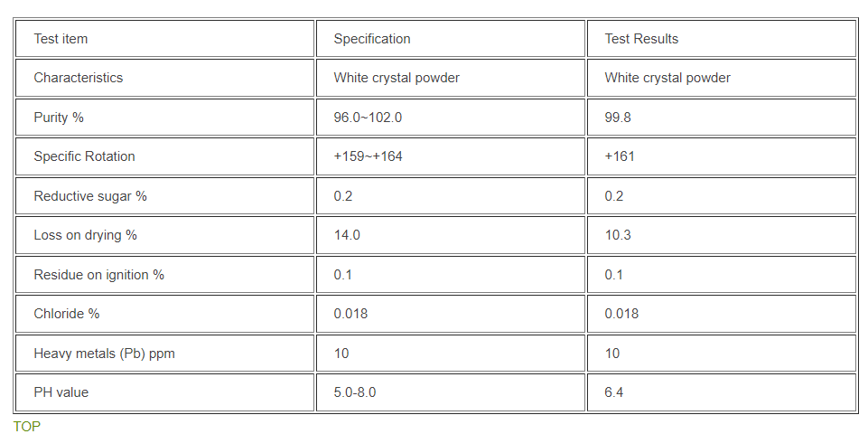Image resolution: width=868 pixels, height=434 pixels.
Task: Click the specific rotation result +161
Action: tap(620, 156)
